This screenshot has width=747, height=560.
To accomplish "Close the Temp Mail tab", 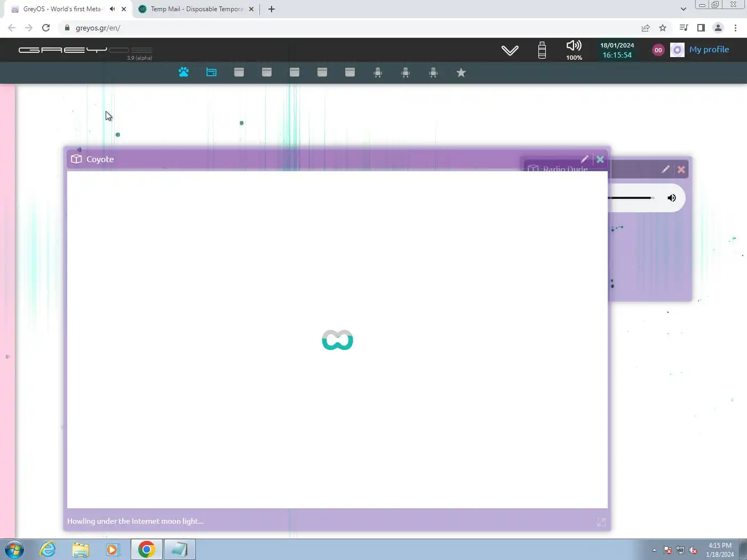I will (251, 9).
